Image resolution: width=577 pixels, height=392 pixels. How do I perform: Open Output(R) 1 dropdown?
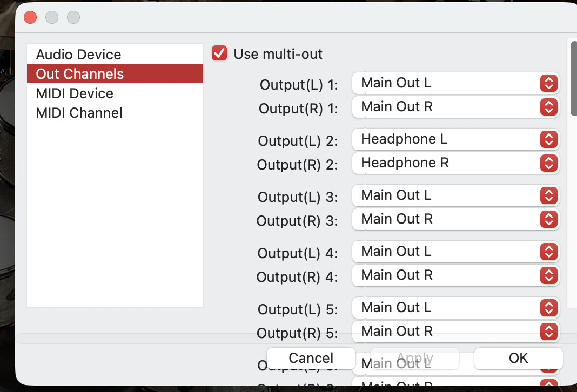pos(455,107)
